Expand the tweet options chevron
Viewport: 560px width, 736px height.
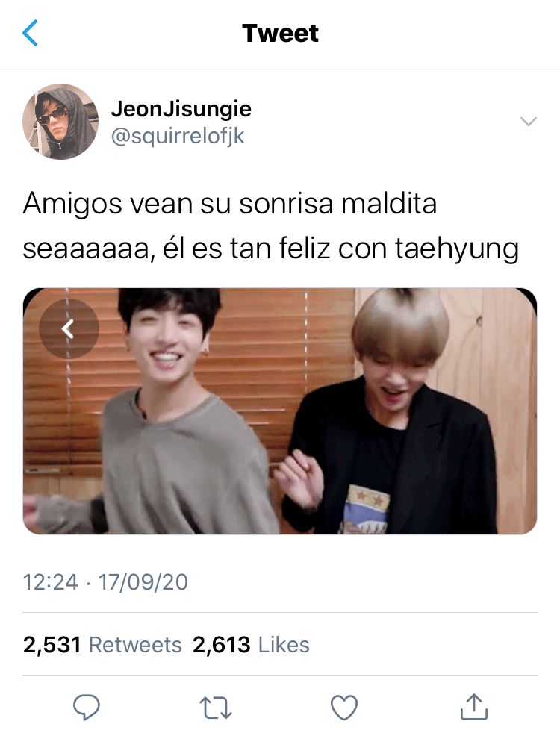[x=529, y=122]
